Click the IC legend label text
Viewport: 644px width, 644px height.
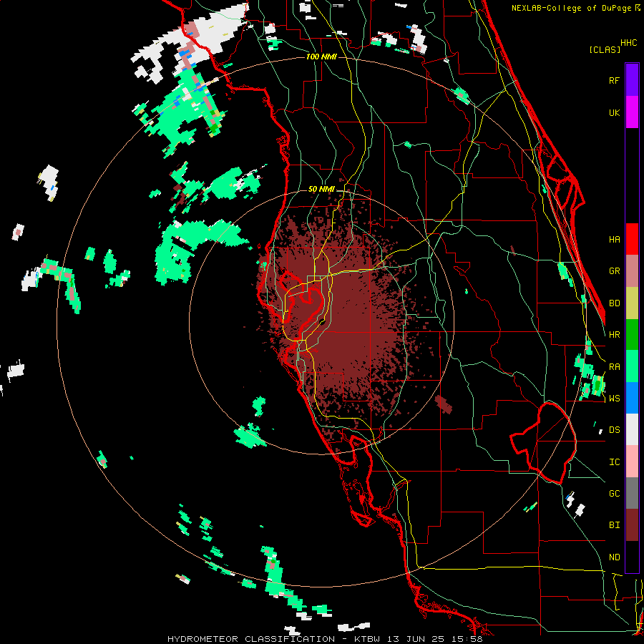[x=614, y=462]
